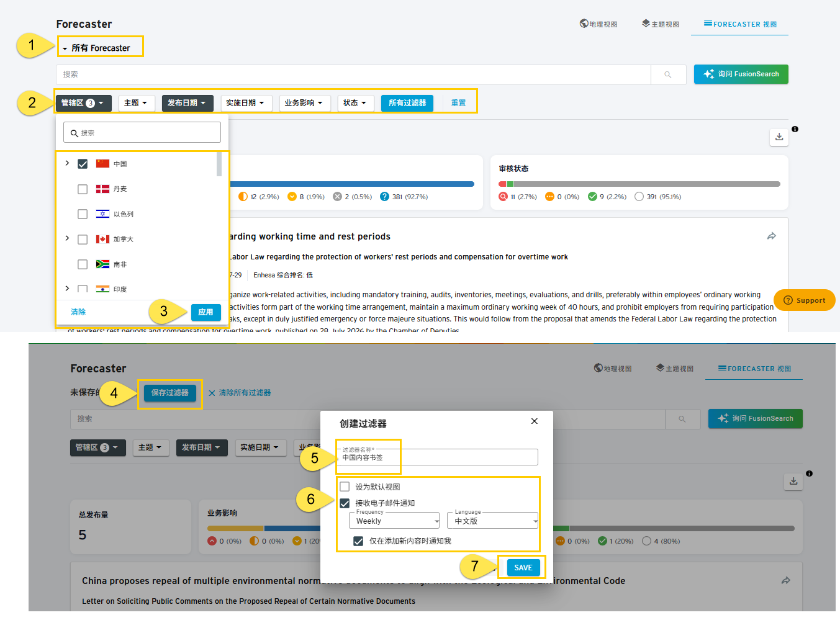Image resolution: width=840 pixels, height=633 pixels.
Task: Open the 状态 filter dropdown
Action: tap(355, 103)
